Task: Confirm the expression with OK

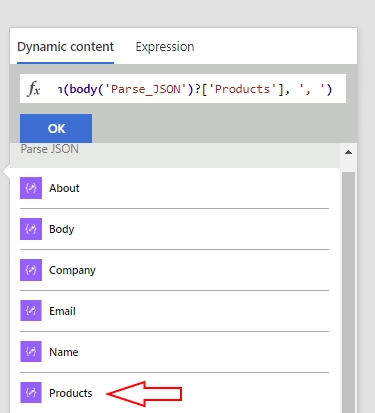Action: tap(56, 128)
